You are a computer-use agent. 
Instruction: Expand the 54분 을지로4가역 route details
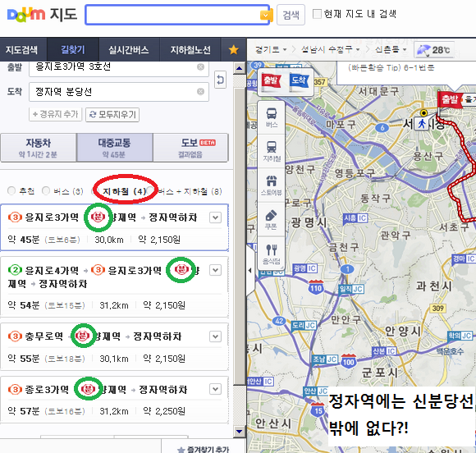215,270
